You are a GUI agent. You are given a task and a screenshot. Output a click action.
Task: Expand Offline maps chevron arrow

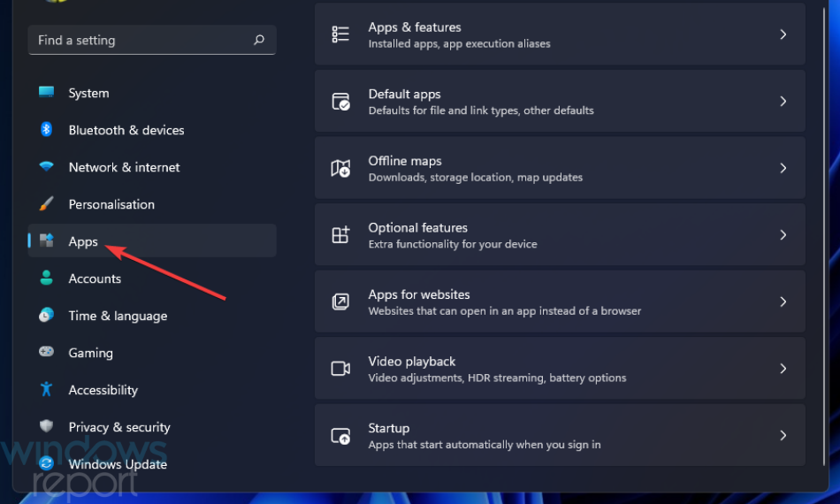[783, 168]
